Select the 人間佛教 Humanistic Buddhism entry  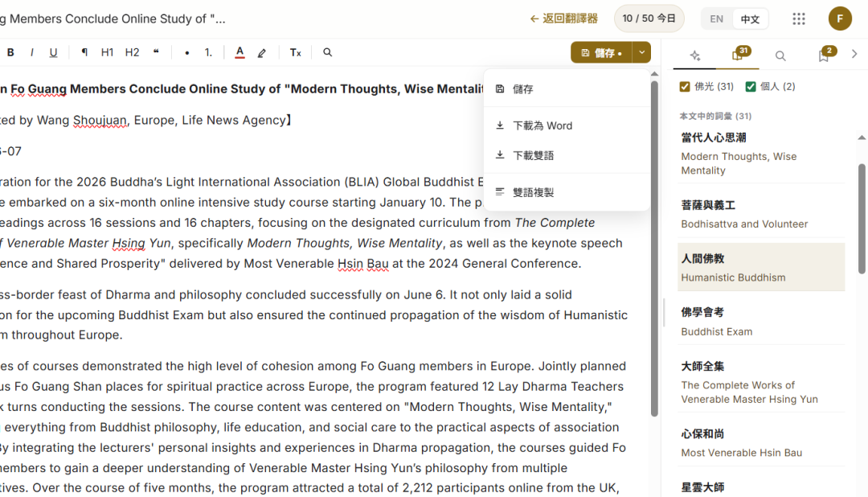(761, 267)
